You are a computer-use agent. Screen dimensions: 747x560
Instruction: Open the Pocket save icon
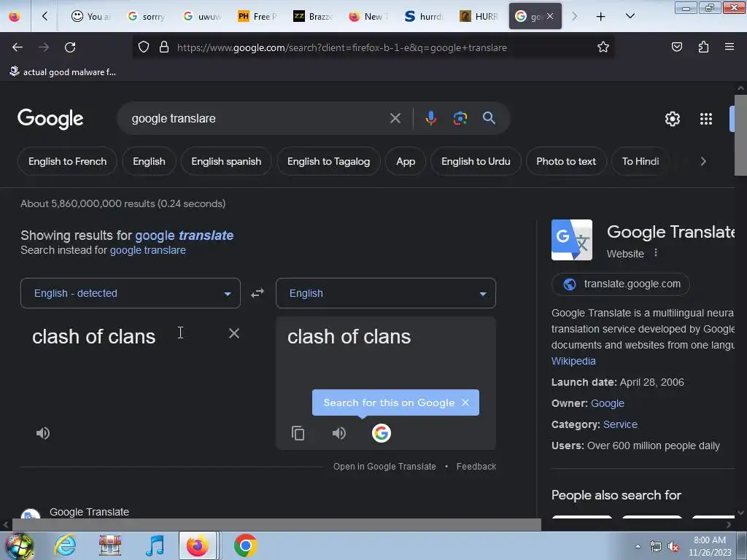(676, 47)
